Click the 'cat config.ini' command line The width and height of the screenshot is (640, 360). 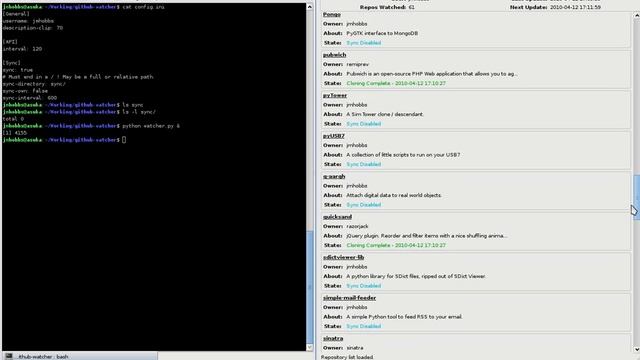coord(143,7)
